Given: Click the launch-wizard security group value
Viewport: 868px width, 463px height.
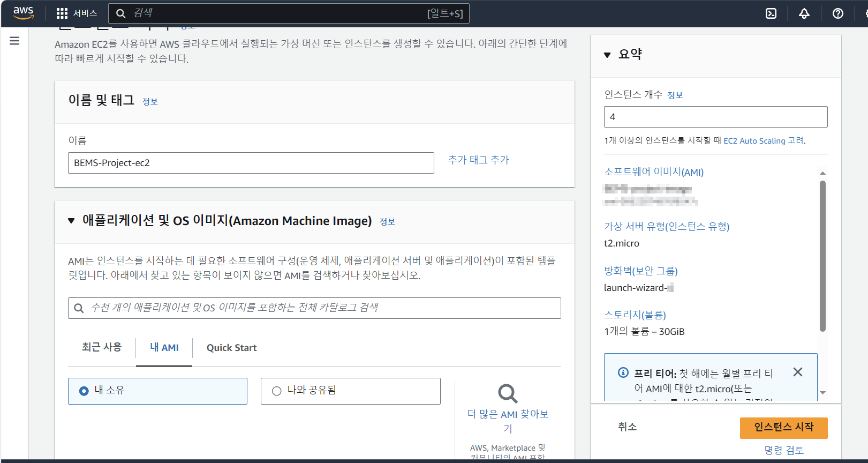Looking at the screenshot, I should click(x=638, y=288).
